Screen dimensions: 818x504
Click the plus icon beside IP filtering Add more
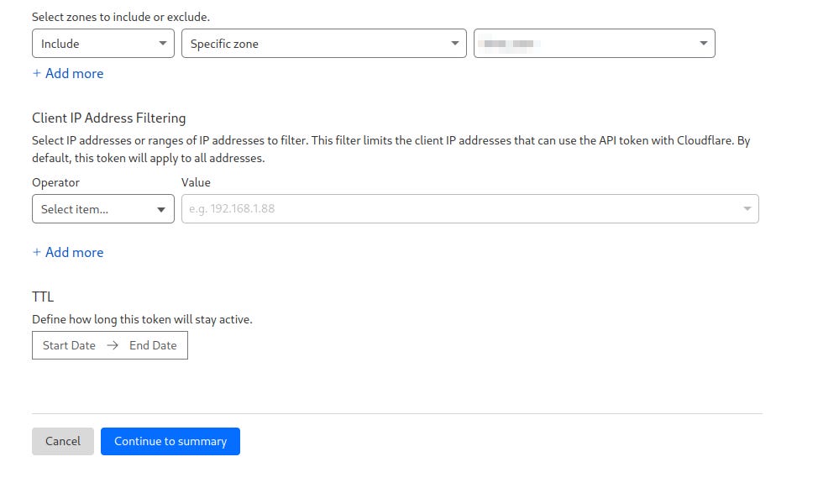[x=37, y=252]
